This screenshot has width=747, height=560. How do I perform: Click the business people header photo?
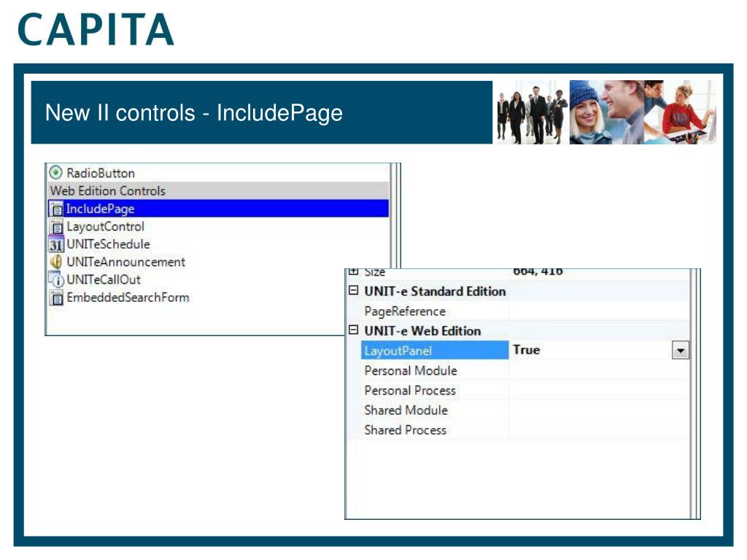(533, 112)
